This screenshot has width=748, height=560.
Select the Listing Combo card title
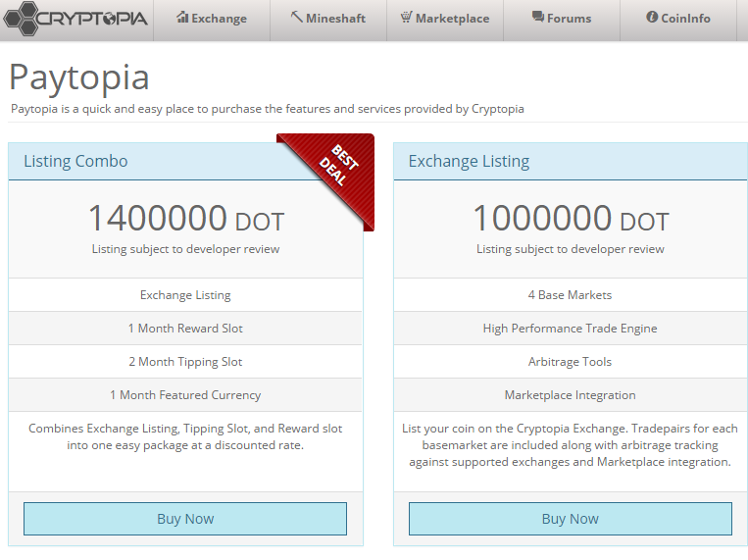click(x=75, y=161)
